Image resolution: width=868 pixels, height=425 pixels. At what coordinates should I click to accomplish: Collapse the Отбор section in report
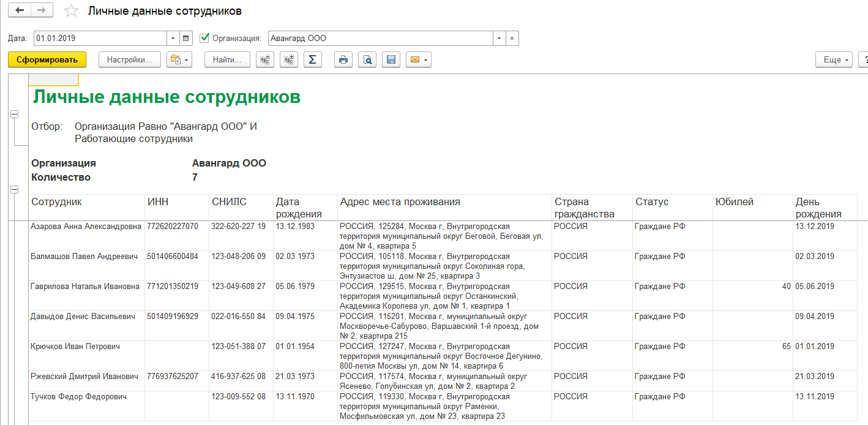(14, 115)
